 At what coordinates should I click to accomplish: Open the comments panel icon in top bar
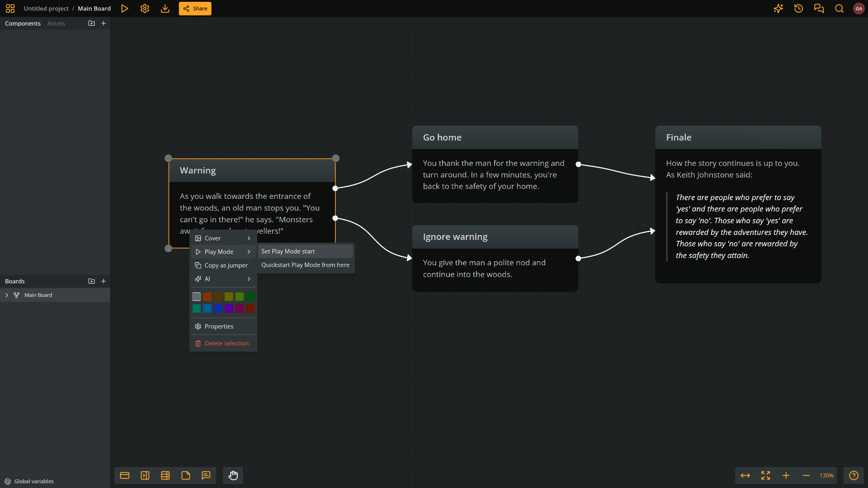[x=819, y=9]
